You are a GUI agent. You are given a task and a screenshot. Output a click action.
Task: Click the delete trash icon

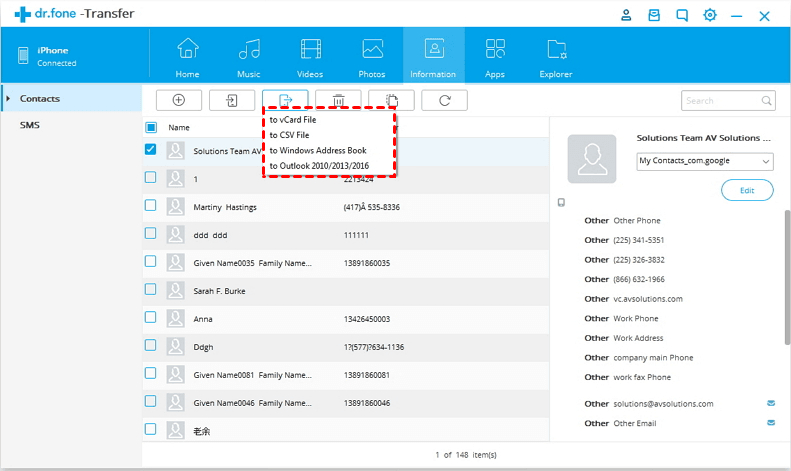click(339, 100)
